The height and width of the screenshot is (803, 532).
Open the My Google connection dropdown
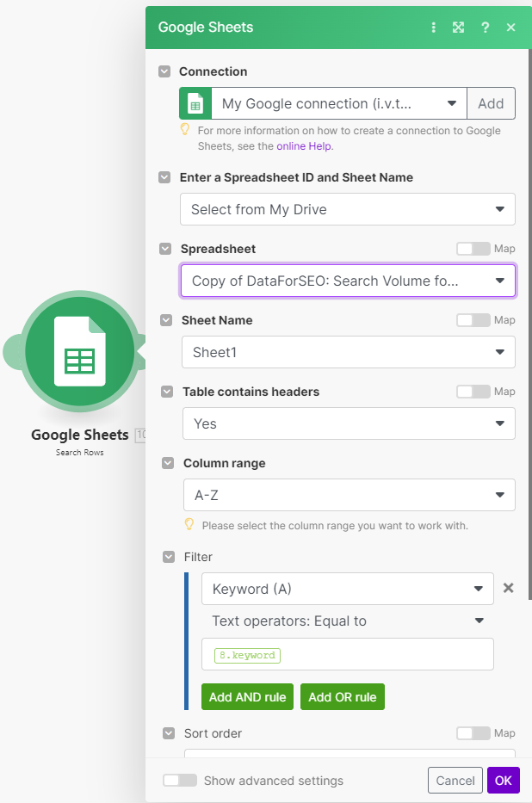(x=339, y=103)
